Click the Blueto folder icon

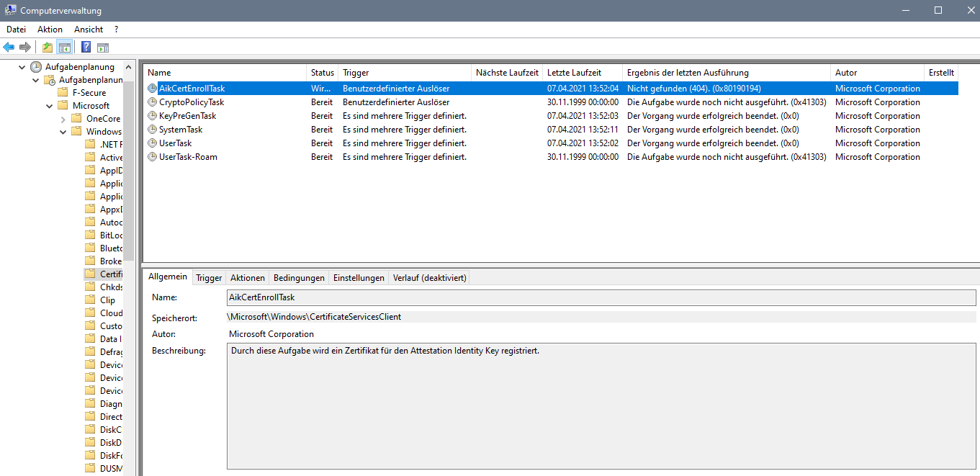click(x=90, y=248)
